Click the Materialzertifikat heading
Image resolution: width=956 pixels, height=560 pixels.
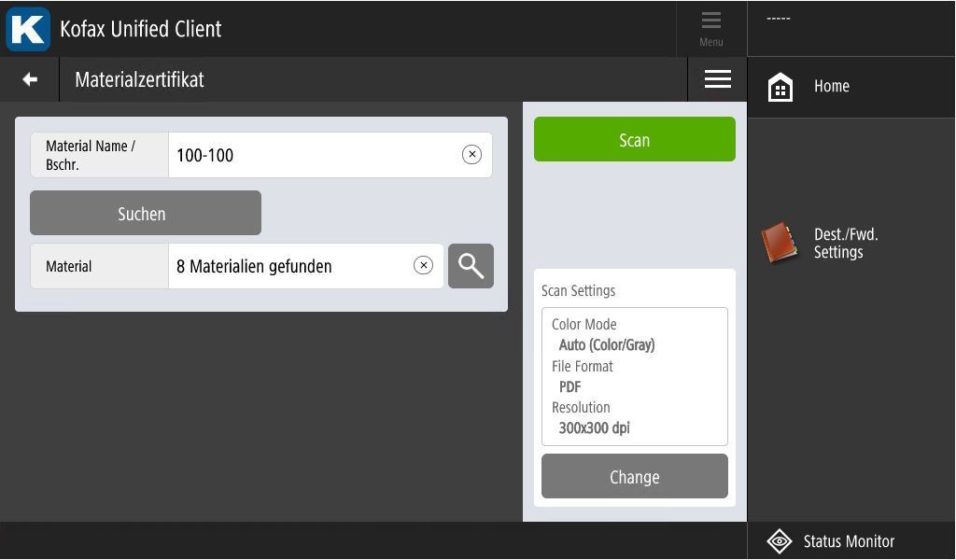(140, 79)
